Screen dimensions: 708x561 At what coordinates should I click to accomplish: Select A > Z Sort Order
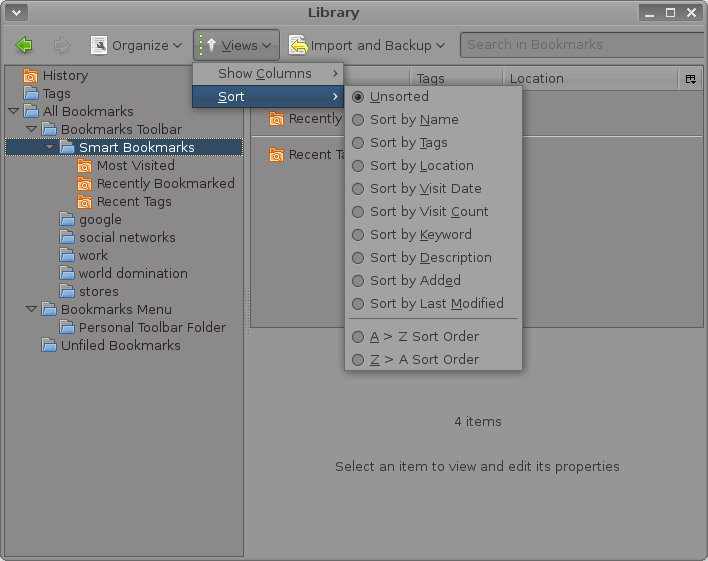pyautogui.click(x=433, y=337)
